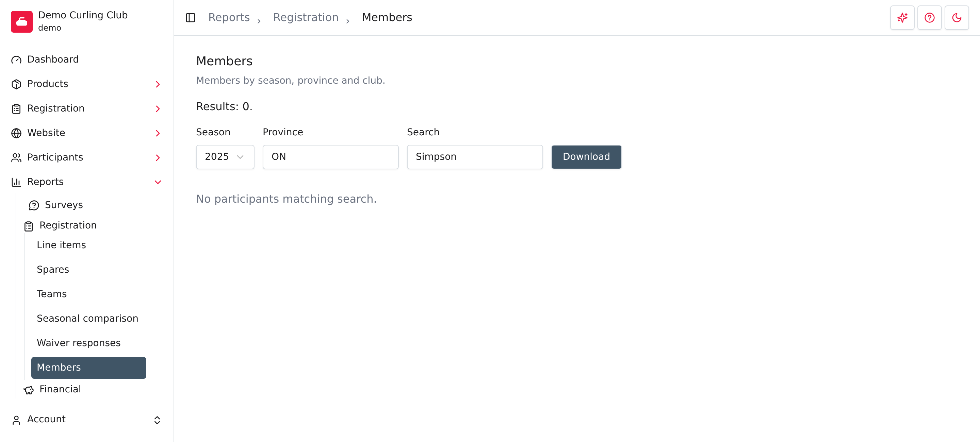The height and width of the screenshot is (442, 980).
Task: Open the Surveys reports section
Action: (64, 205)
